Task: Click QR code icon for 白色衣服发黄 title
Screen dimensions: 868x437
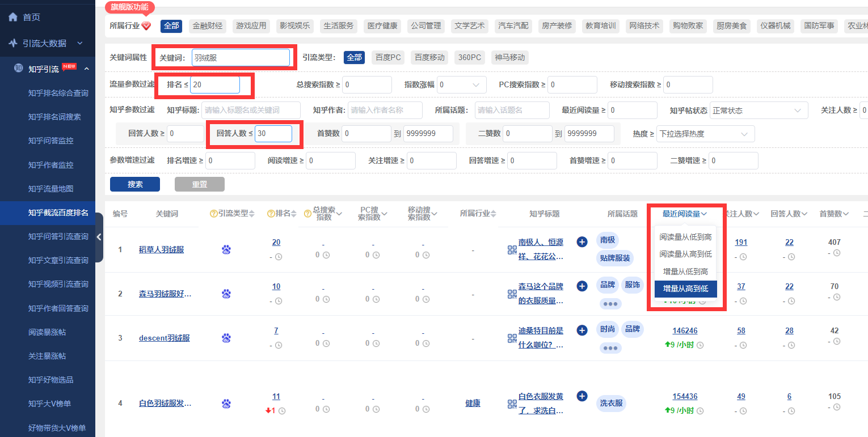Action: tap(512, 404)
